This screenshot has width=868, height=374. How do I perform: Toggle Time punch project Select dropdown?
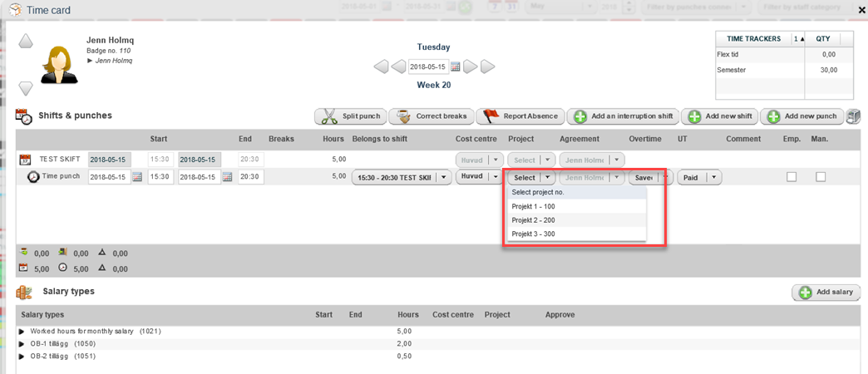click(531, 177)
